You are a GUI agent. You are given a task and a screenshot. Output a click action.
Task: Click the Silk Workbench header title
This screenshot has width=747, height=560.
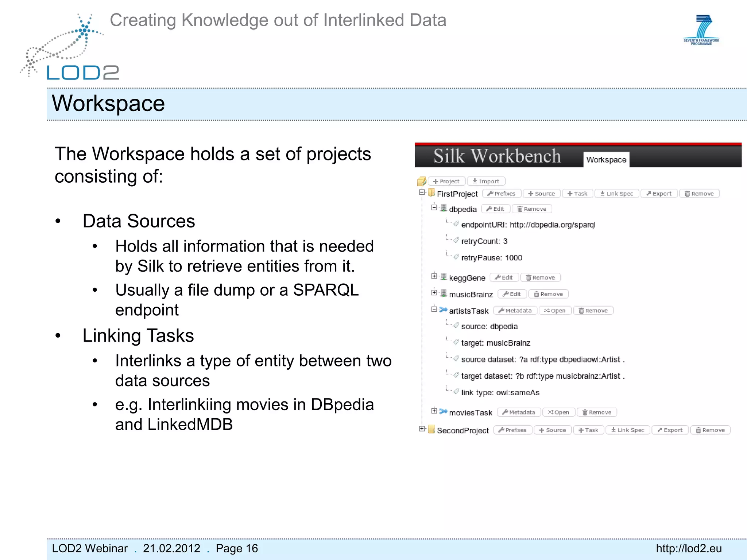(497, 156)
